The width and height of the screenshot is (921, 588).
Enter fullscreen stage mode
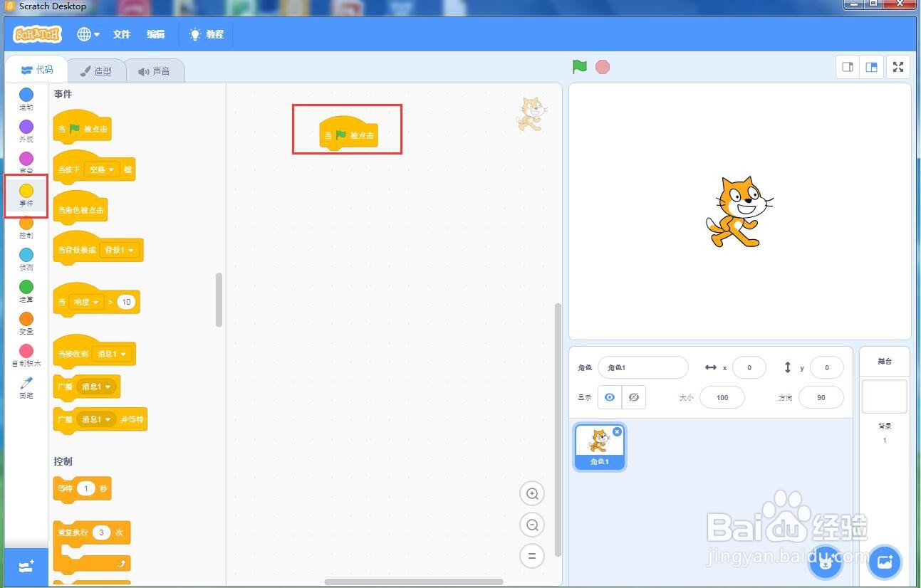[897, 67]
